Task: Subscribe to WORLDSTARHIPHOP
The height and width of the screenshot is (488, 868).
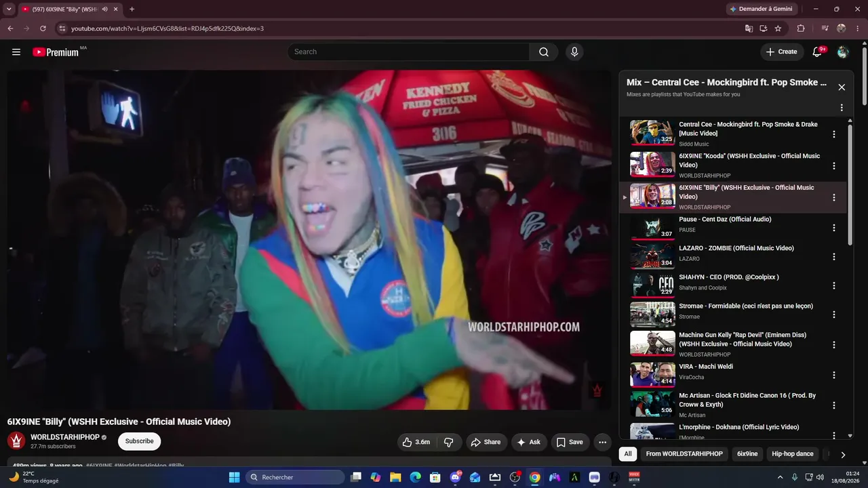Action: click(x=139, y=441)
